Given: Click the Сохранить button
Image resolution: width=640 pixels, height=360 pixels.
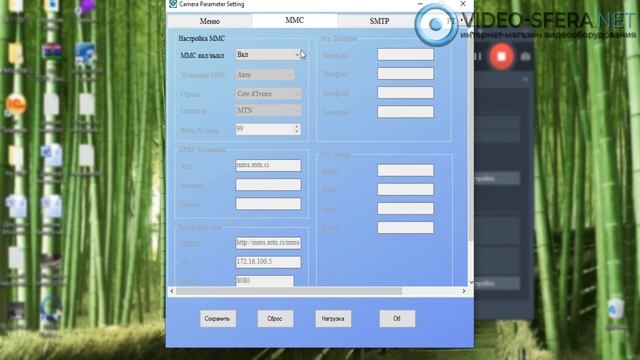Looking at the screenshot, I should pyautogui.click(x=218, y=319).
